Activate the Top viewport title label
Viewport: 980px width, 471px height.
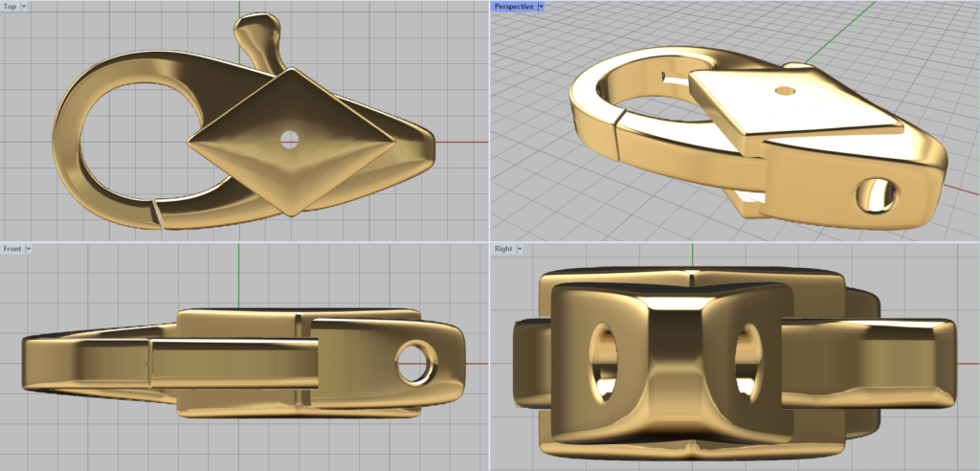pos(10,6)
